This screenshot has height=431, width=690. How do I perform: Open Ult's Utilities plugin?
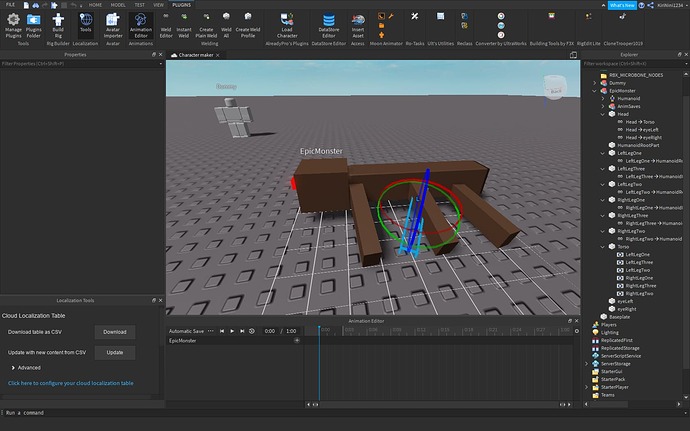pyautogui.click(x=440, y=16)
